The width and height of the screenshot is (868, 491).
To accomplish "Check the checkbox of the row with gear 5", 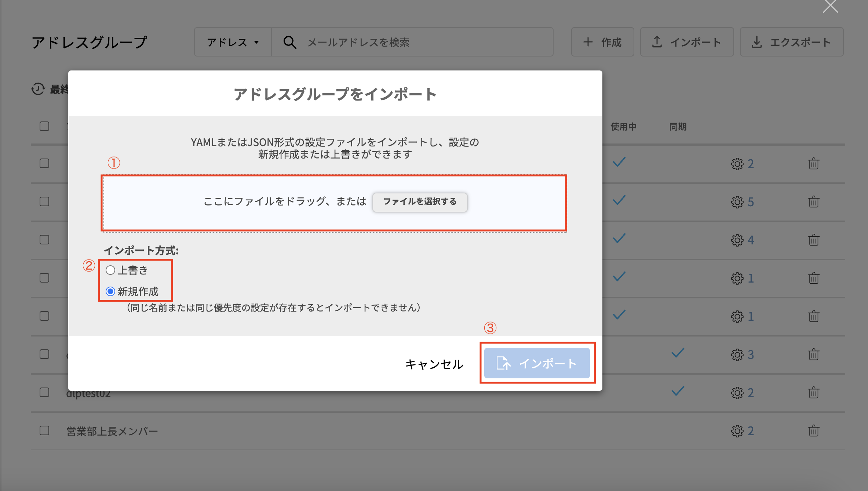I will tap(44, 201).
